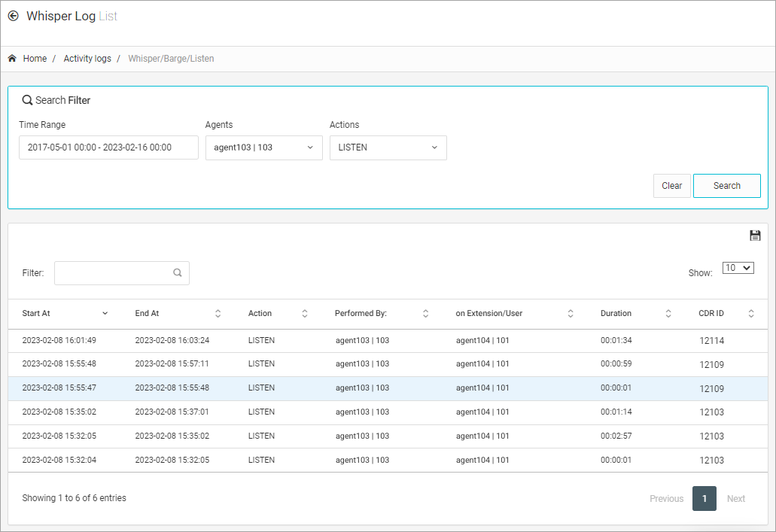Click Start At cell 2023-02-08 16:01:49

(59, 340)
